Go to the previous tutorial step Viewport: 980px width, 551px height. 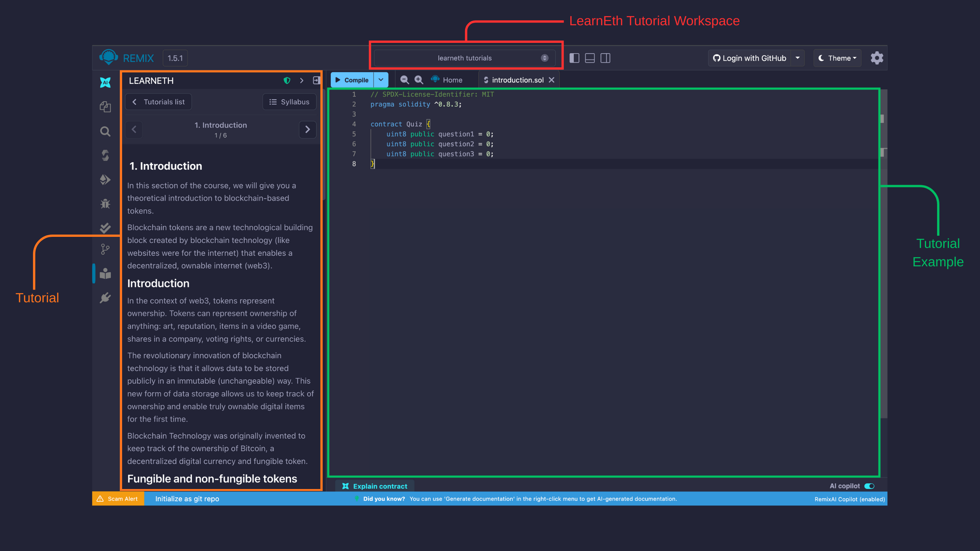(134, 130)
